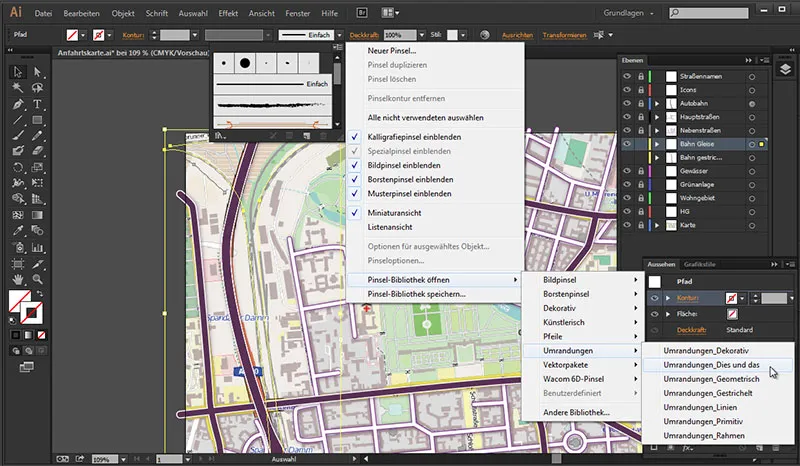Select the Line Segment tool
The image size is (800, 466).
(x=18, y=120)
